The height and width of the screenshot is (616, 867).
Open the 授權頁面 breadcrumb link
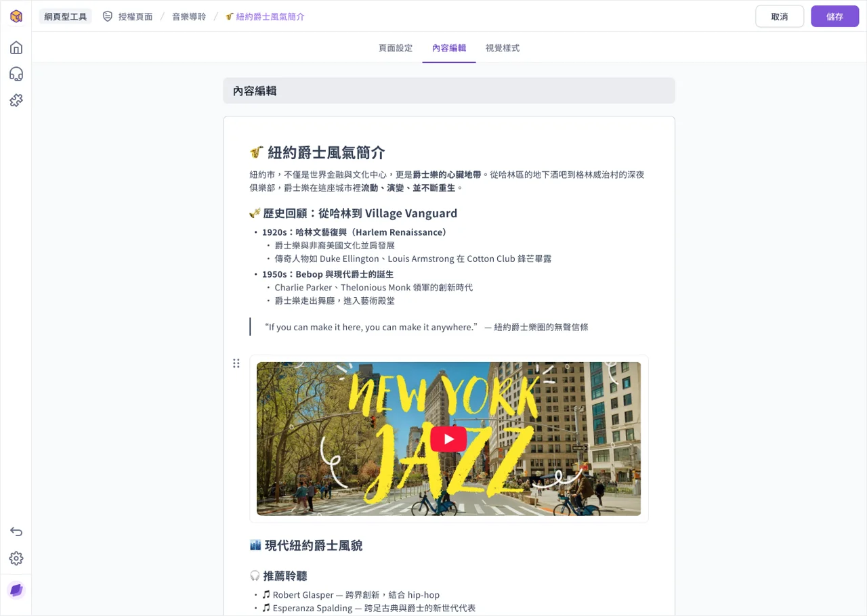[x=135, y=16]
